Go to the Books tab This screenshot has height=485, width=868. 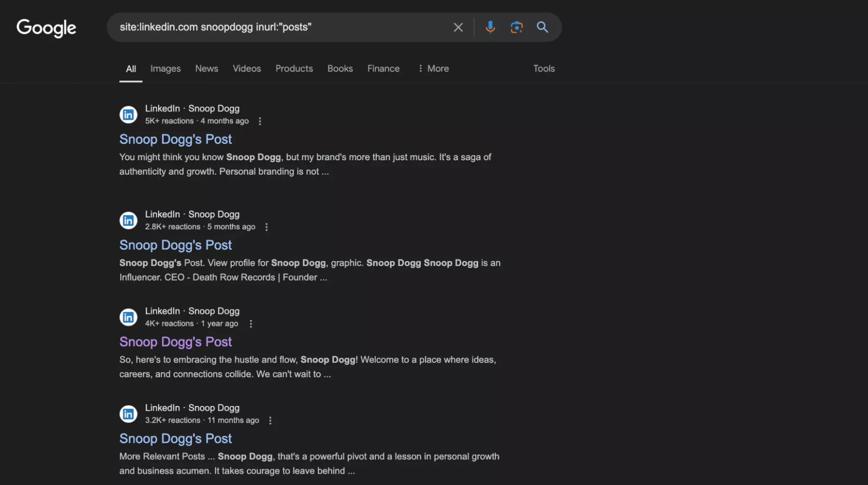340,69
